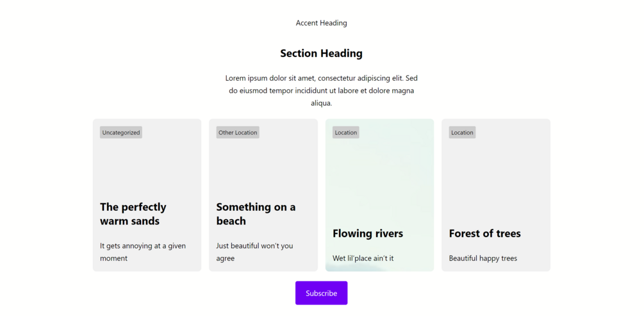644x316 pixels.
Task: Open the Other Location tag
Action: [237, 133]
